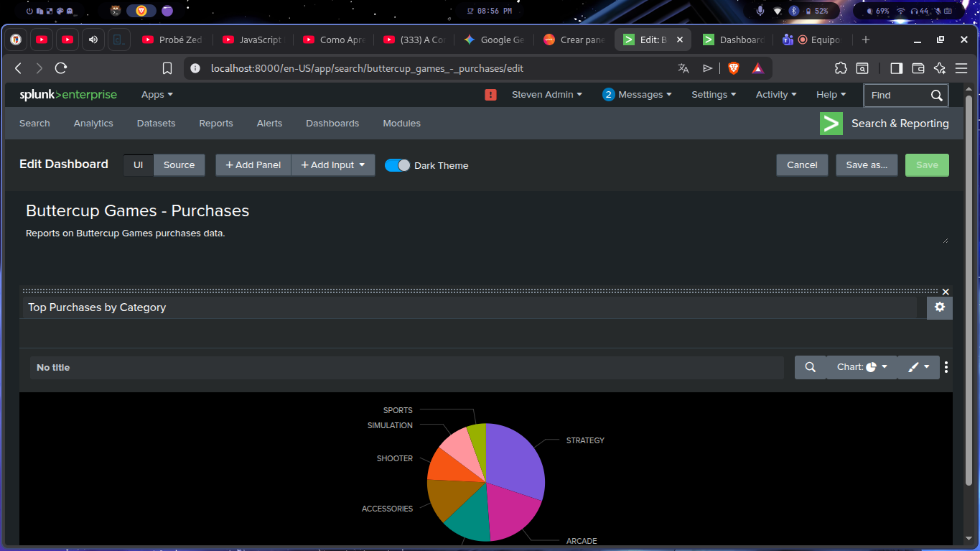The width and height of the screenshot is (980, 551).
Task: Click the Add Panel button
Action: coord(253,165)
